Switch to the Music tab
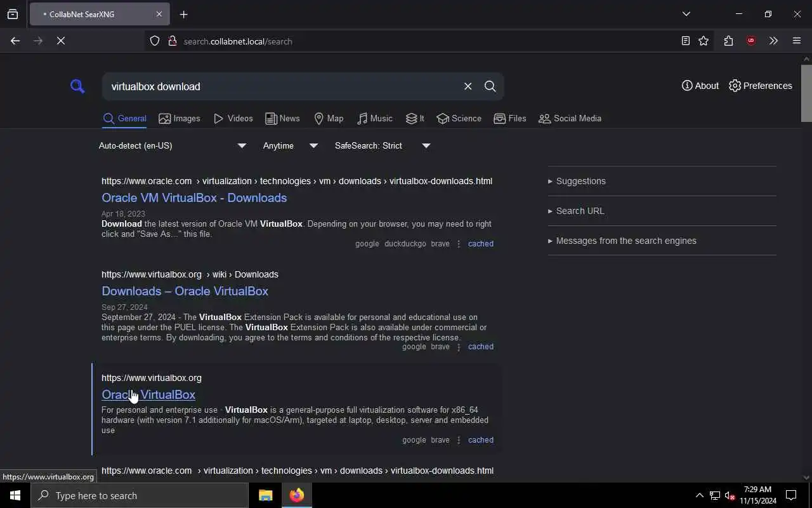Image resolution: width=812 pixels, height=508 pixels. [x=374, y=119]
